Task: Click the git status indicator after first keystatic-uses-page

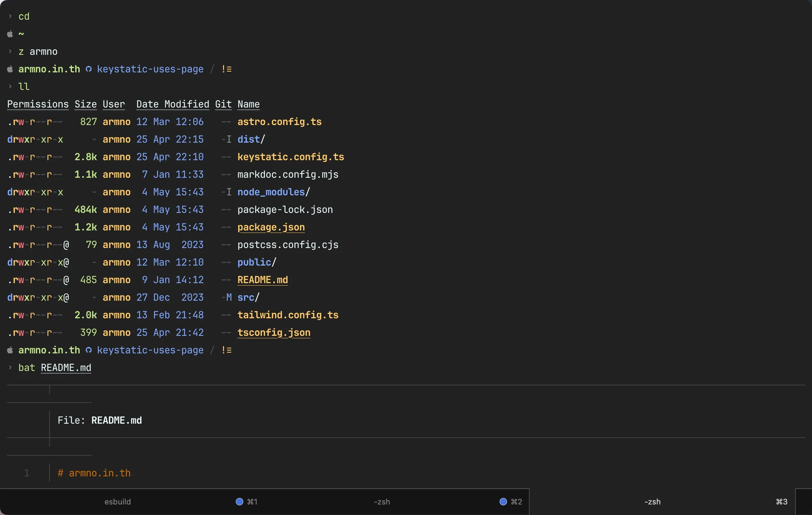Action: coord(227,69)
